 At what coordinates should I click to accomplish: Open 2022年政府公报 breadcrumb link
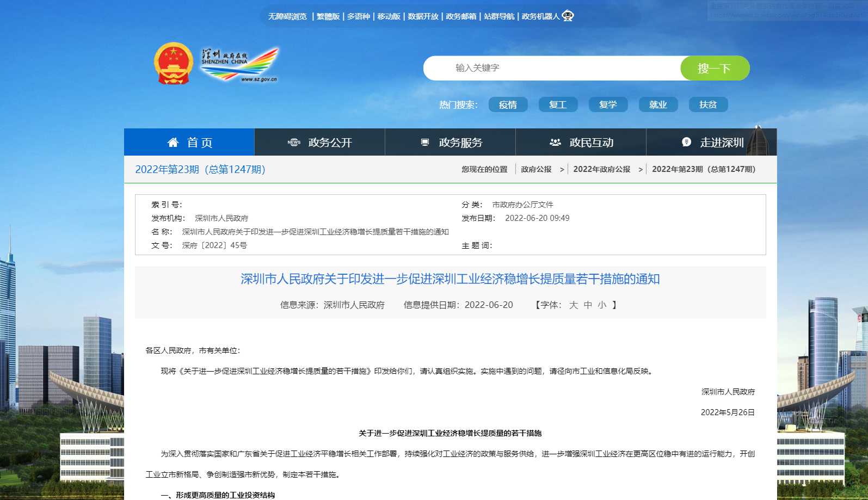coord(601,169)
